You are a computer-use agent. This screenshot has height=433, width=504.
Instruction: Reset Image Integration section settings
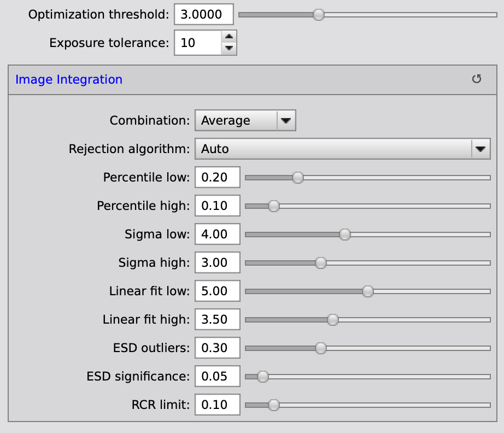(x=477, y=79)
